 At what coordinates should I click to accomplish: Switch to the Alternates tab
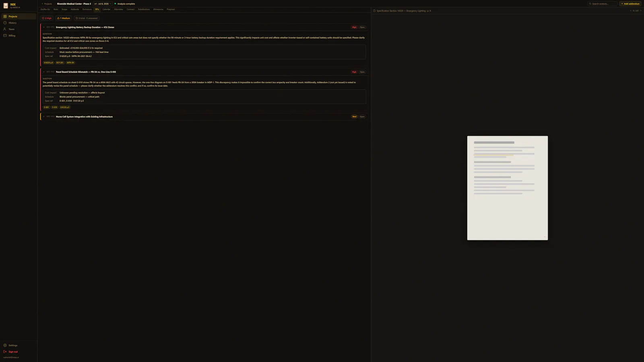(x=119, y=9)
